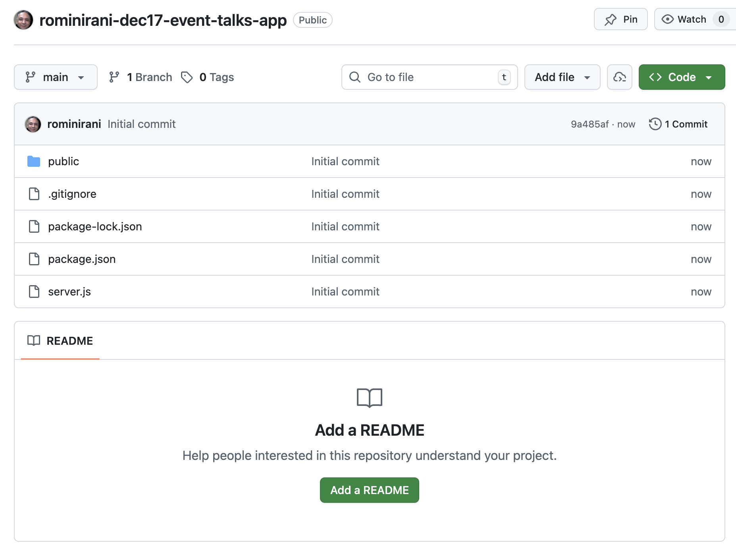Click the public folder icon
Screen dimensions: 736x560
click(x=34, y=161)
